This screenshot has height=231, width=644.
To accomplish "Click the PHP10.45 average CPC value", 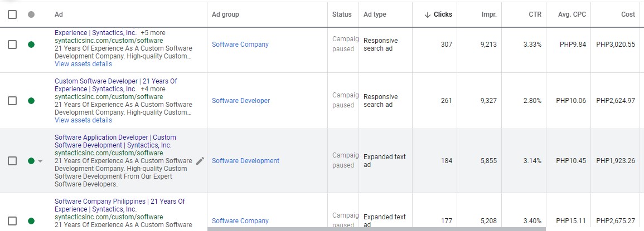I will [572, 161].
